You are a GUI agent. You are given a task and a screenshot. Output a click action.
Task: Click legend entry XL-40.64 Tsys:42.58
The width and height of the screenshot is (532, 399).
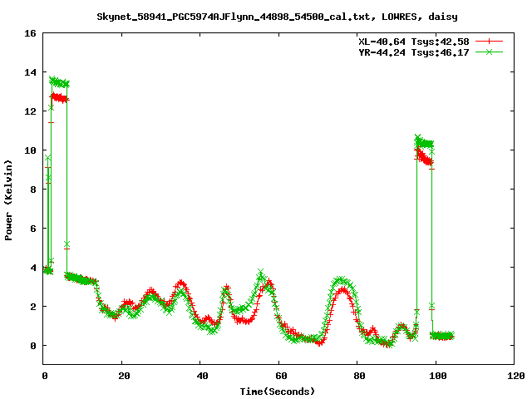[414, 42]
